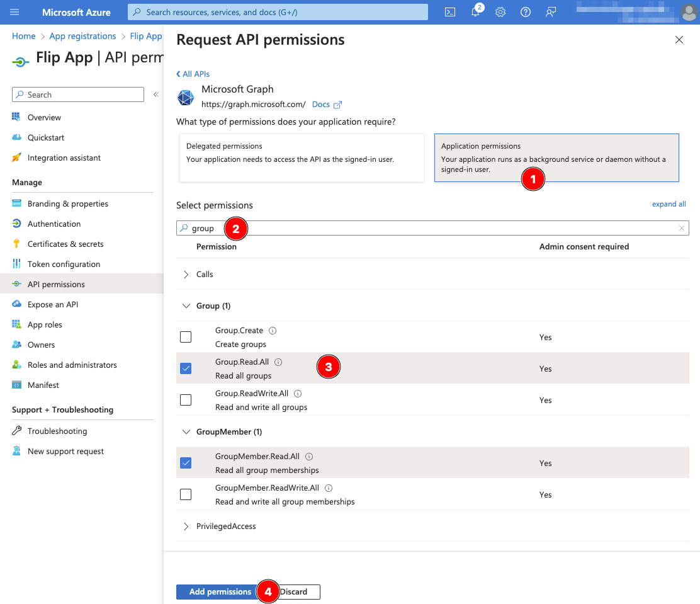
Task: Click info icon next to Group.ReadWrite.All
Action: pos(298,394)
